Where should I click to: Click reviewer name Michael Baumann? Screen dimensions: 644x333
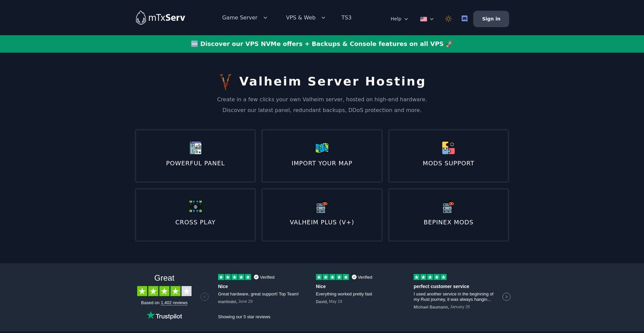click(431, 307)
